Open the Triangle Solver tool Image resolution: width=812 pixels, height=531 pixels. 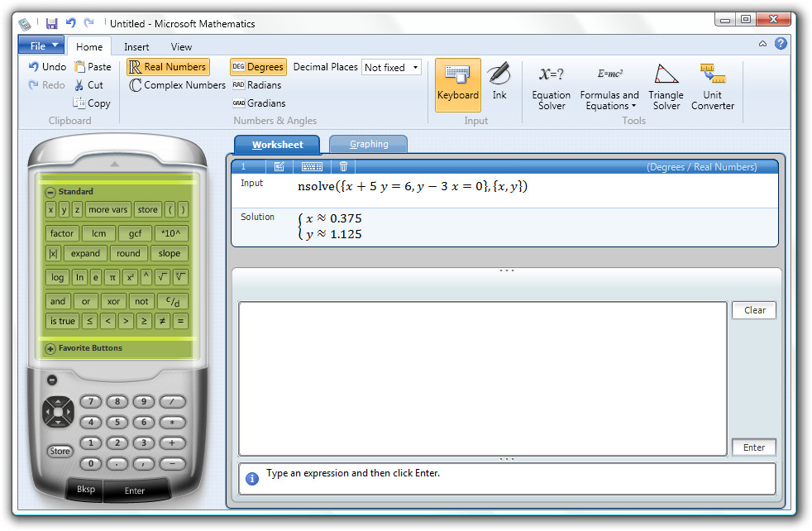[666, 87]
